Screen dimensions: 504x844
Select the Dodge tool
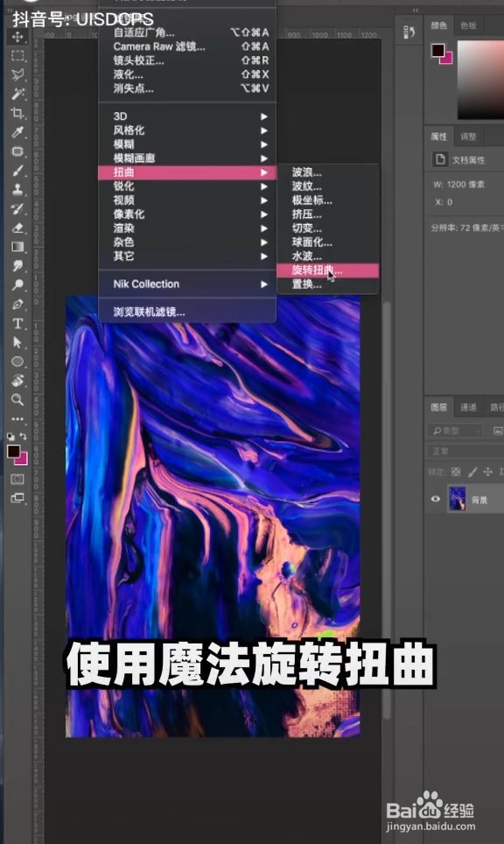click(17, 285)
